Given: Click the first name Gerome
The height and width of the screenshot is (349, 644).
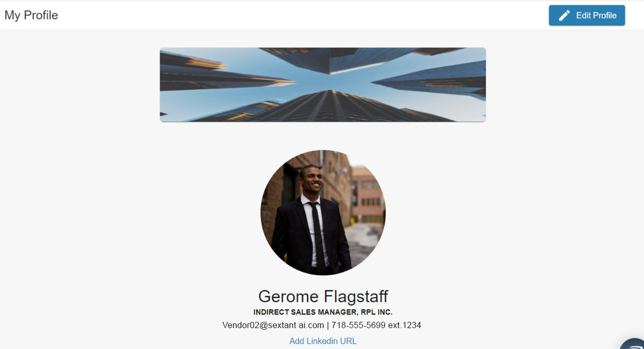Looking at the screenshot, I should pos(289,297).
